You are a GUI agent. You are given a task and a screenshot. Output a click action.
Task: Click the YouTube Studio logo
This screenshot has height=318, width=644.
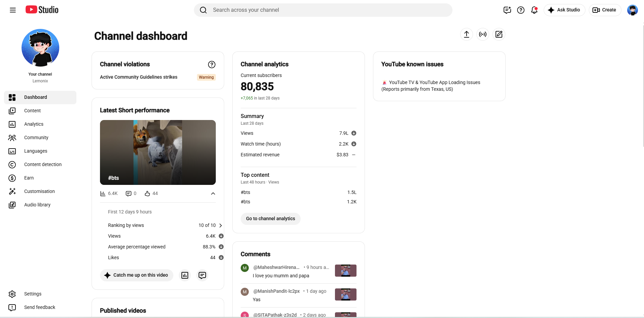[x=42, y=10]
